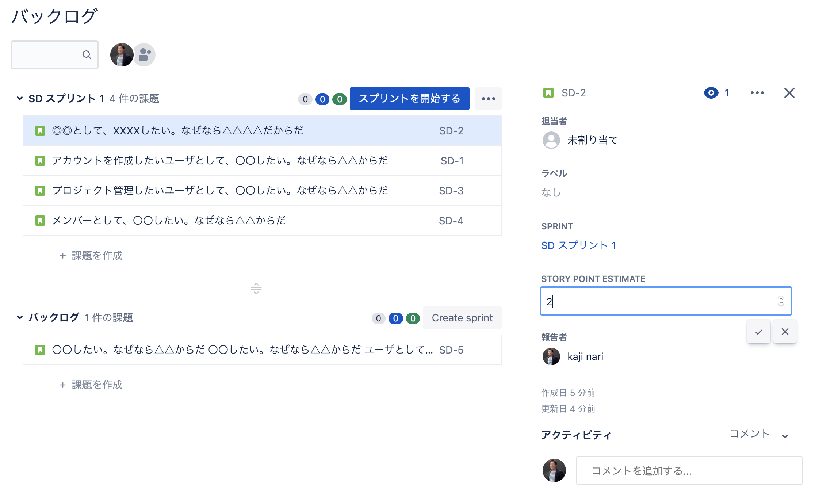Viewport: 815px width, 504px height.
Task: Click the SD-2 issue type icon
Action: tap(547, 93)
